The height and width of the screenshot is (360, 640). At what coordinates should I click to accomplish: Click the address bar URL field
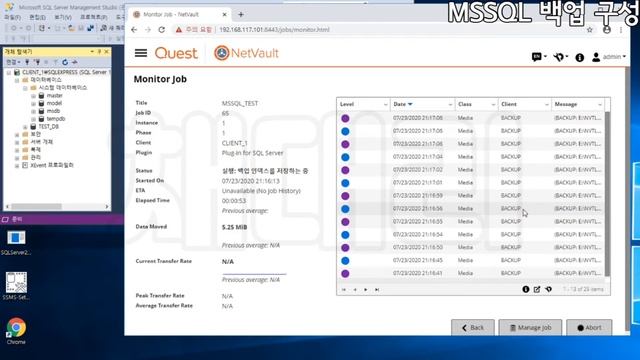pos(384,30)
